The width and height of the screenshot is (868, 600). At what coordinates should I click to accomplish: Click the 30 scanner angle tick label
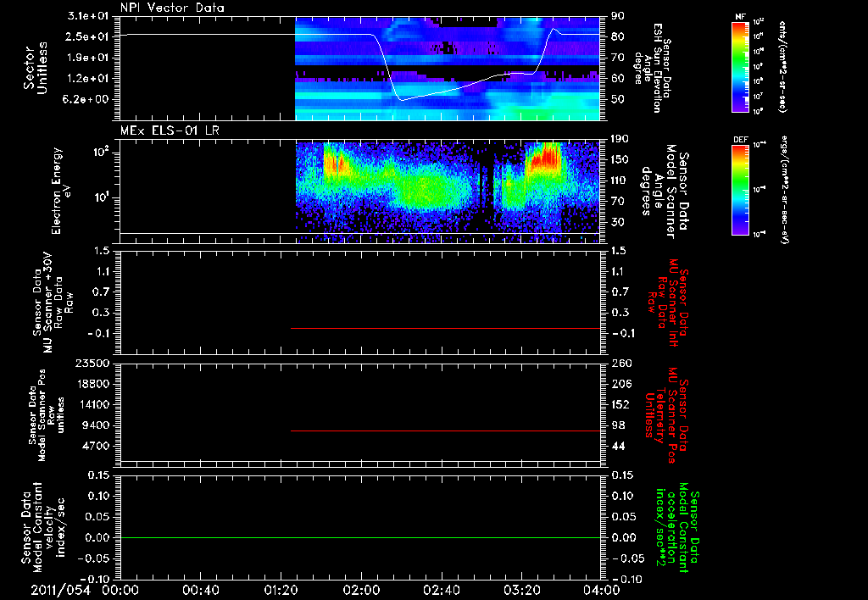tap(618, 222)
